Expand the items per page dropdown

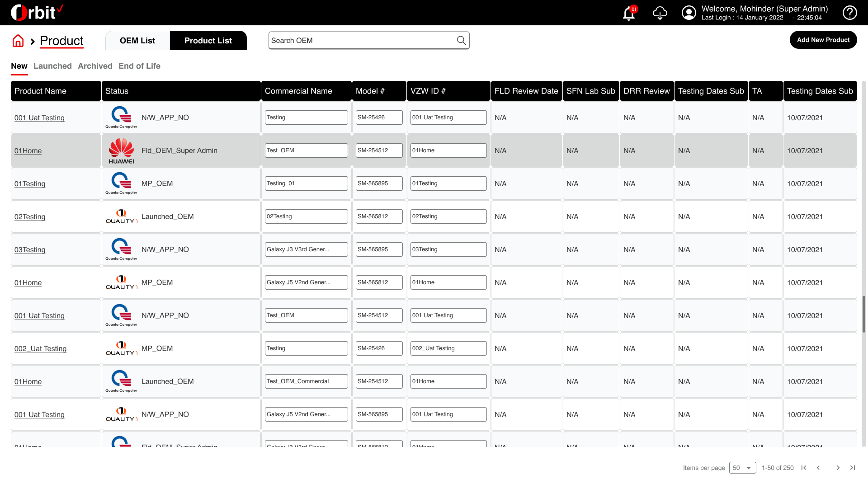pyautogui.click(x=742, y=468)
